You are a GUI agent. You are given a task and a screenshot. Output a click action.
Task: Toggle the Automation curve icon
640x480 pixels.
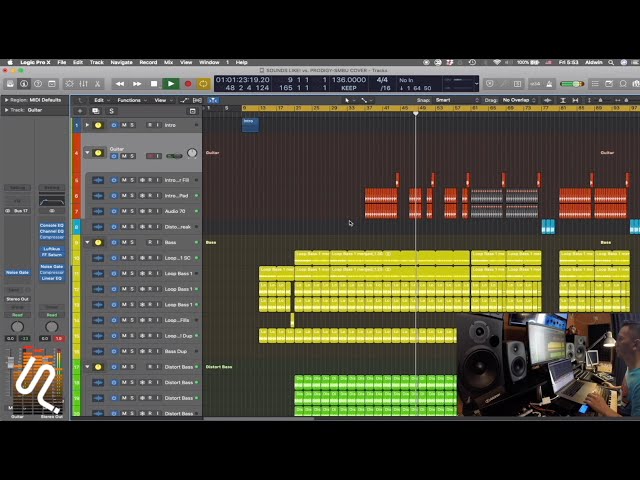(185, 100)
